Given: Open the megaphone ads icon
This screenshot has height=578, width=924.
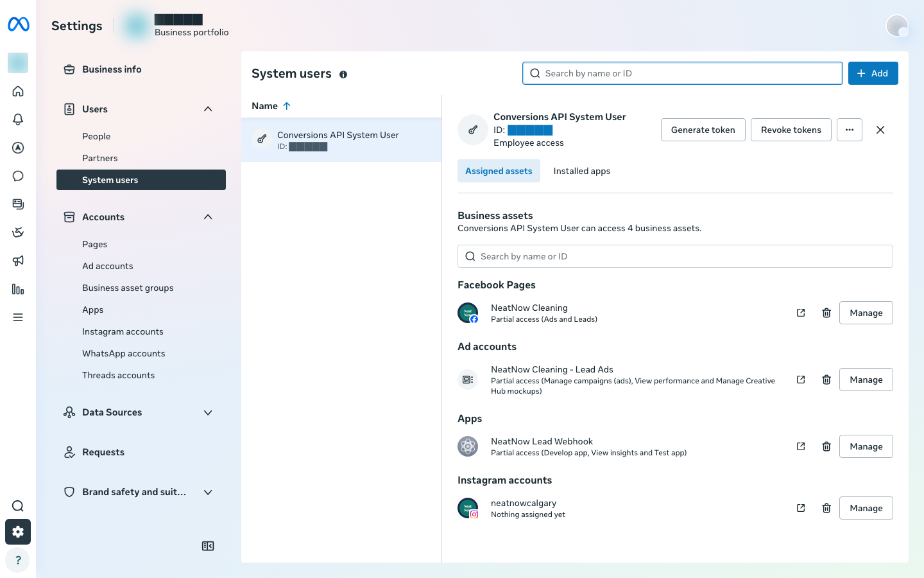Looking at the screenshot, I should (x=18, y=261).
